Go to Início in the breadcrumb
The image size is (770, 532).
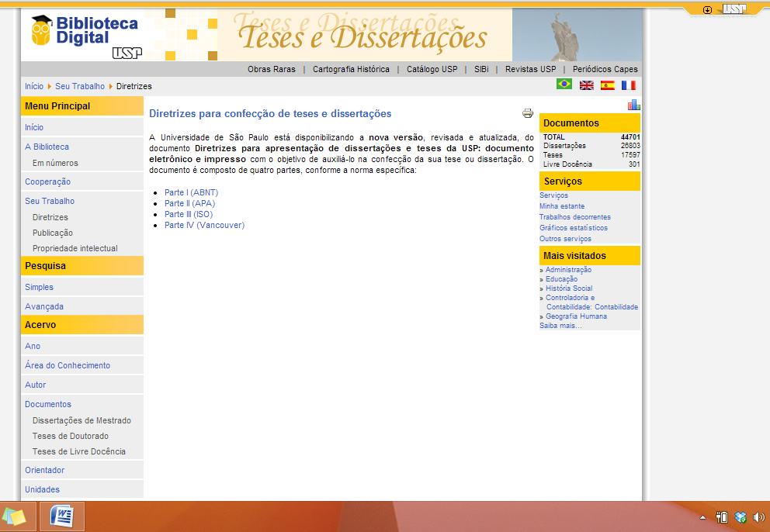click(34, 86)
